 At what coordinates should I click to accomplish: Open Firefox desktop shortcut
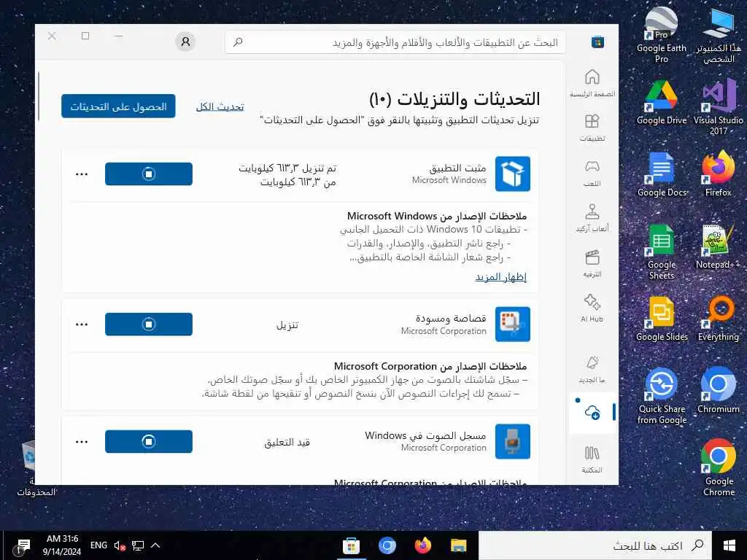(x=719, y=175)
